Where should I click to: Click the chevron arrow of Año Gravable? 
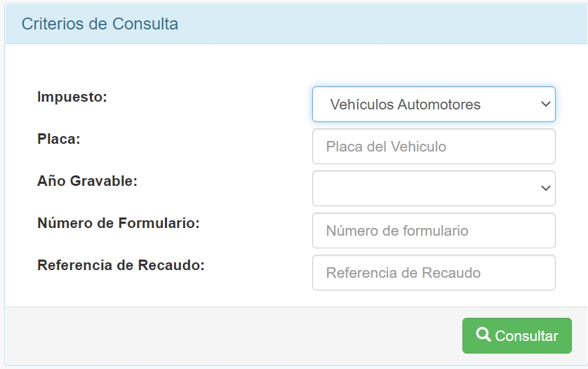pyautogui.click(x=546, y=189)
